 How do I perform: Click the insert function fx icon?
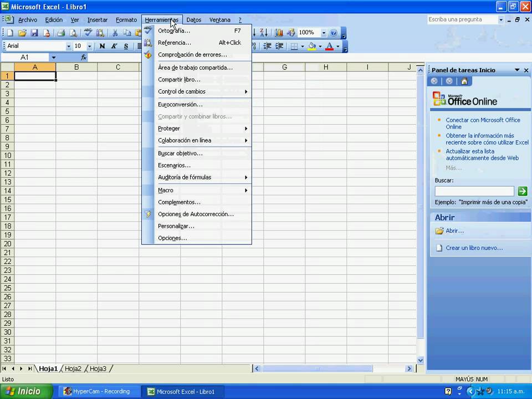[84, 57]
